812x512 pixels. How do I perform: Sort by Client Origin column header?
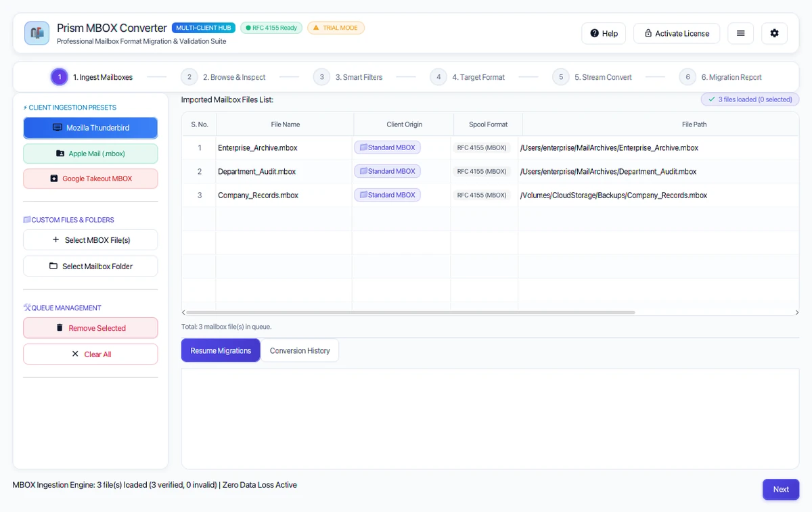(404, 124)
